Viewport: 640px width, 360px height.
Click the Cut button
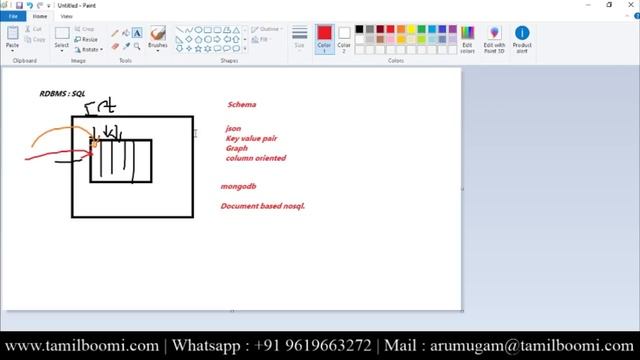33,29
